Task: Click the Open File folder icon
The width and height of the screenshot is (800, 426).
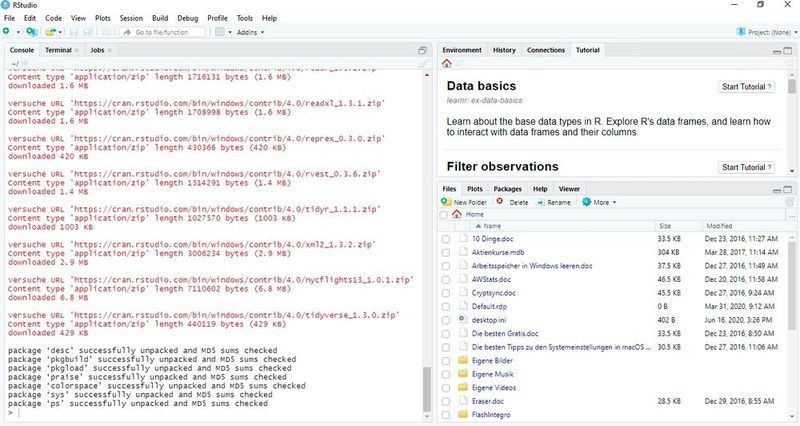Action: pyautogui.click(x=49, y=32)
